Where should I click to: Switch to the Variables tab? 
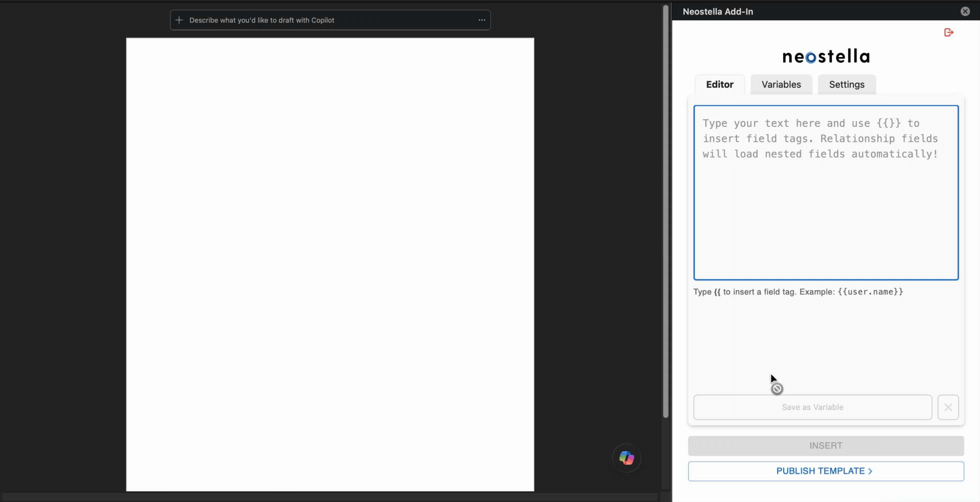pyautogui.click(x=781, y=84)
